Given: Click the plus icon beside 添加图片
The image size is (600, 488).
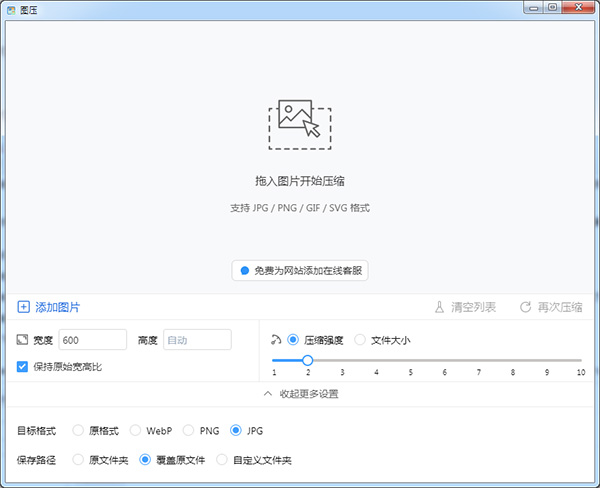Looking at the screenshot, I should point(24,307).
